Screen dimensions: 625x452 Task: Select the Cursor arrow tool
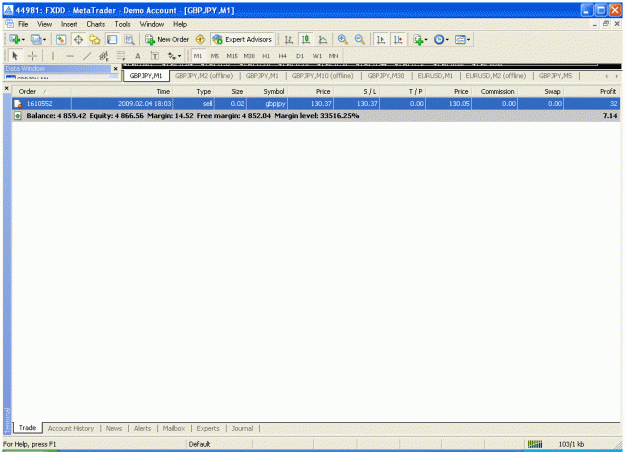[x=15, y=56]
